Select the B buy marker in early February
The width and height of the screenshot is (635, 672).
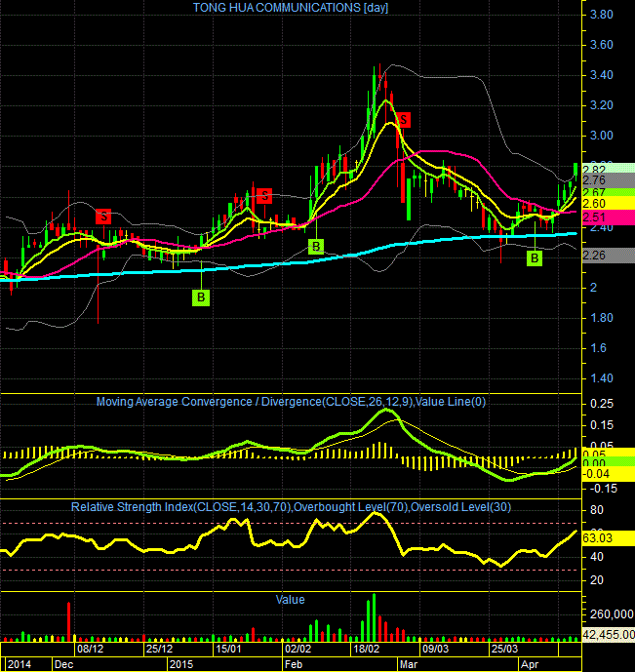click(316, 247)
